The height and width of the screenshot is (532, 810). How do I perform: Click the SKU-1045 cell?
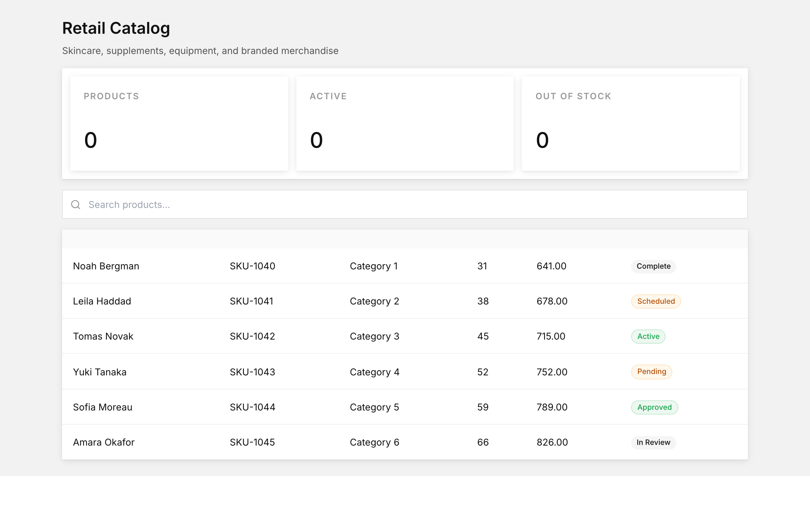point(252,442)
